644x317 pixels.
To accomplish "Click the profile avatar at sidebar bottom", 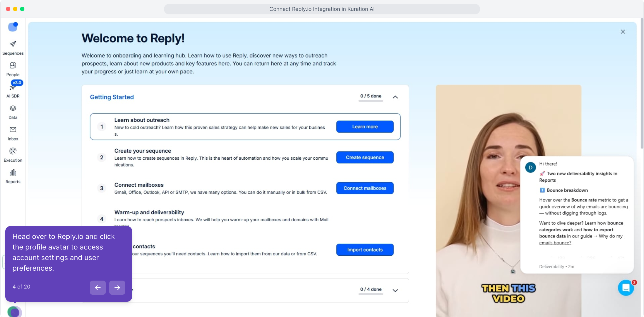I will point(14,312).
